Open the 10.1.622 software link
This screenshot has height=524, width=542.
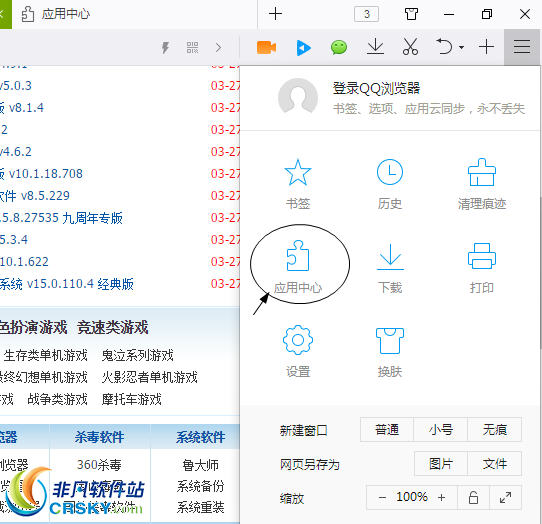tap(24, 262)
